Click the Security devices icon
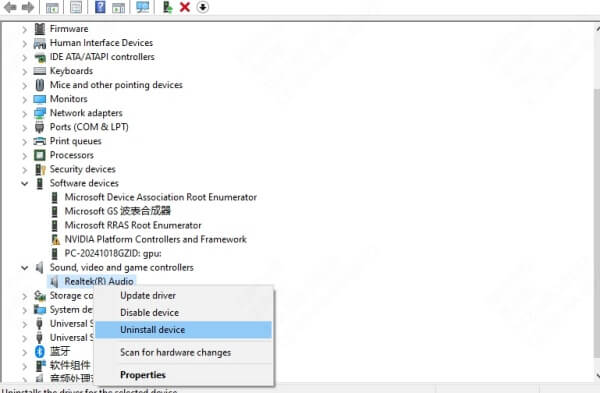The height and width of the screenshot is (393, 600). pos(40,169)
